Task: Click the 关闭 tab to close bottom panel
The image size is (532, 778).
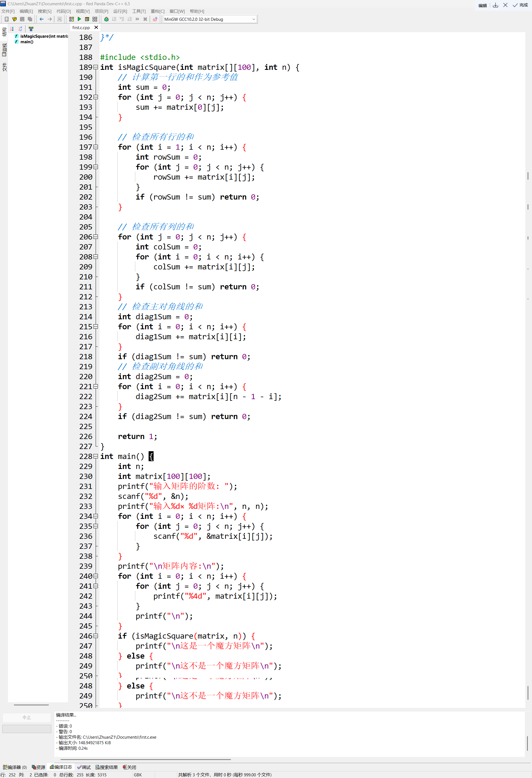Action: pos(129,767)
